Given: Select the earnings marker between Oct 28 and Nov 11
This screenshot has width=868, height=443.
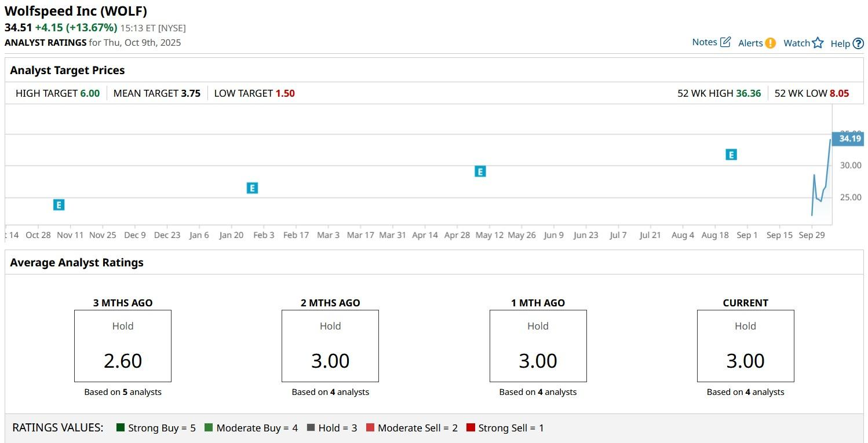Looking at the screenshot, I should 59,204.
